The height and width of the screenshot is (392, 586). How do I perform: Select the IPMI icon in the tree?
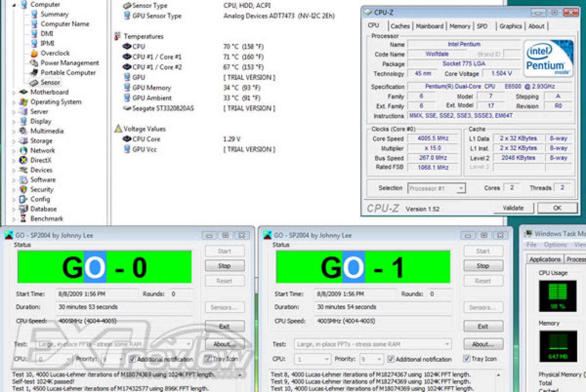34,43
